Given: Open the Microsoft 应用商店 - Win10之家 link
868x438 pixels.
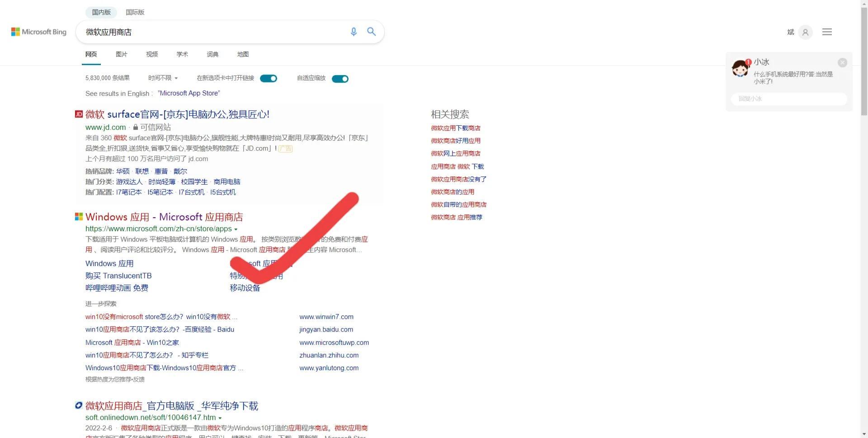Looking at the screenshot, I should pyautogui.click(x=132, y=343).
